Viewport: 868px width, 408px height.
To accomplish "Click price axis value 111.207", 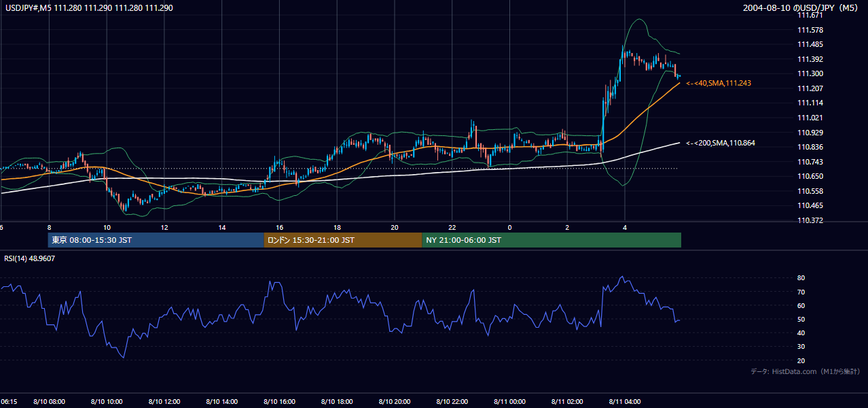I will click(x=810, y=88).
